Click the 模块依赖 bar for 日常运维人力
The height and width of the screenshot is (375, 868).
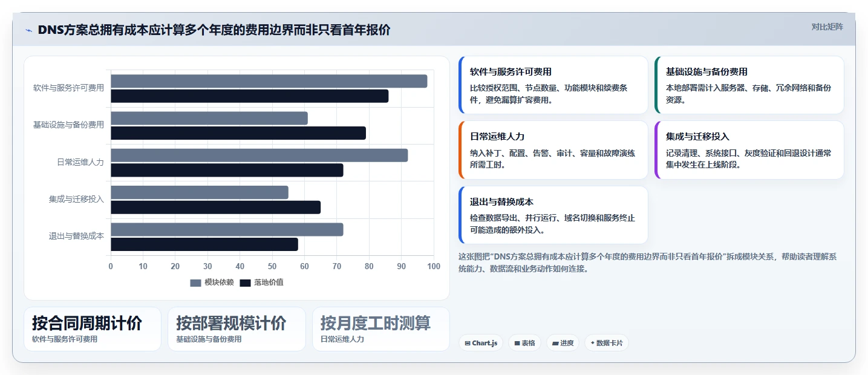pyautogui.click(x=259, y=155)
